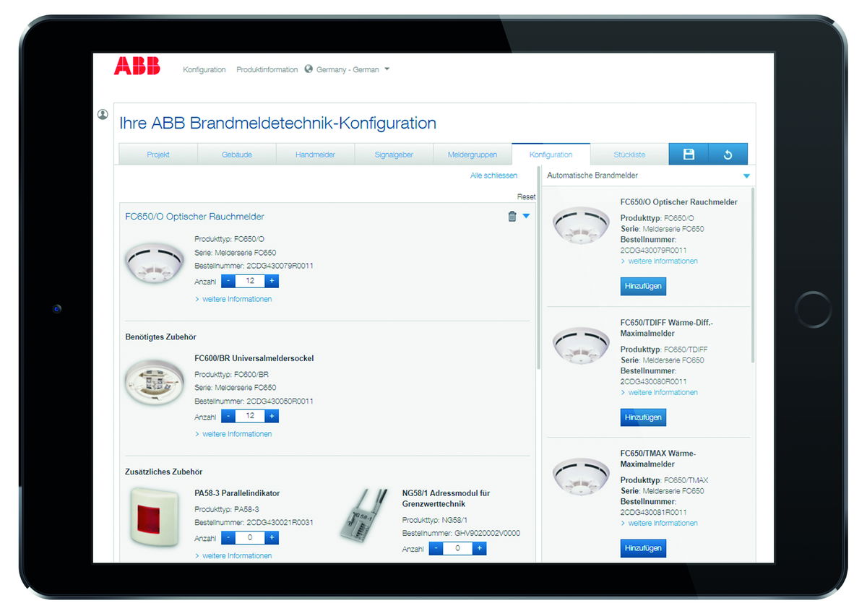Click FC650/TDIFF Wärme-Diff.-Maximalmelder title
The width and height of the screenshot is (867, 616).
[667, 328]
